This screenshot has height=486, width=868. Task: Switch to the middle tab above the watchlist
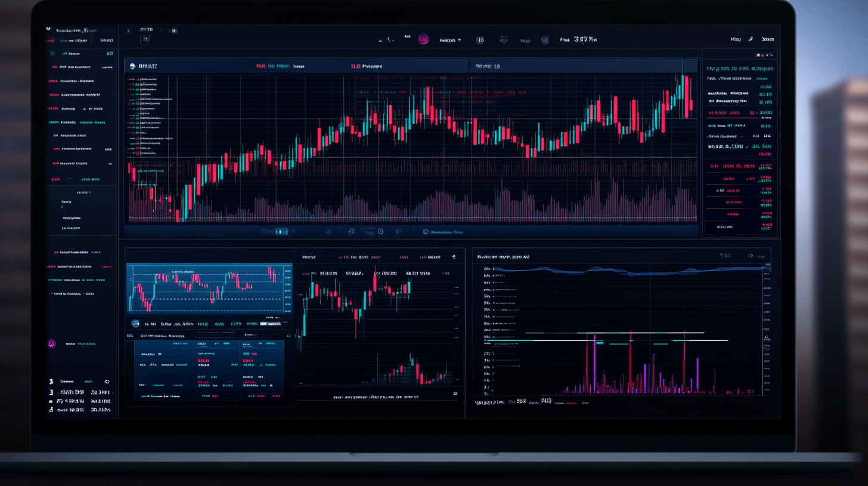tap(73, 40)
